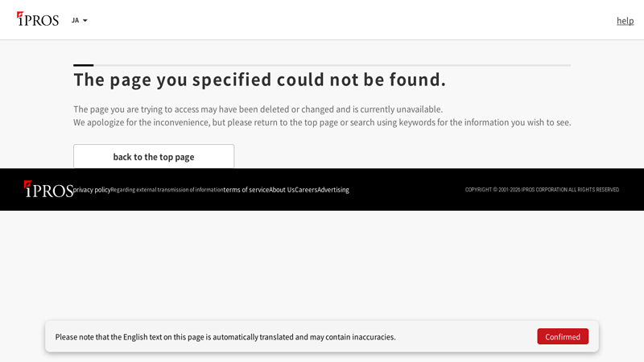Open Regarding external transmission of information link

pyautogui.click(x=167, y=190)
